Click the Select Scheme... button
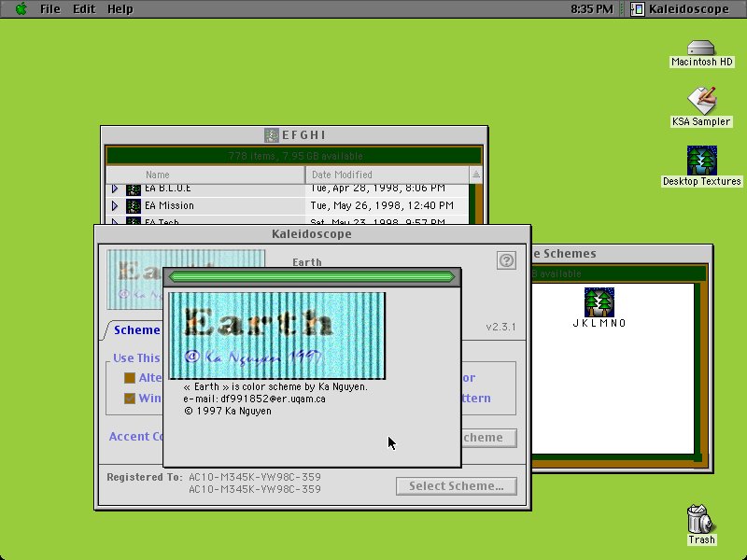747x560 pixels. (x=457, y=486)
